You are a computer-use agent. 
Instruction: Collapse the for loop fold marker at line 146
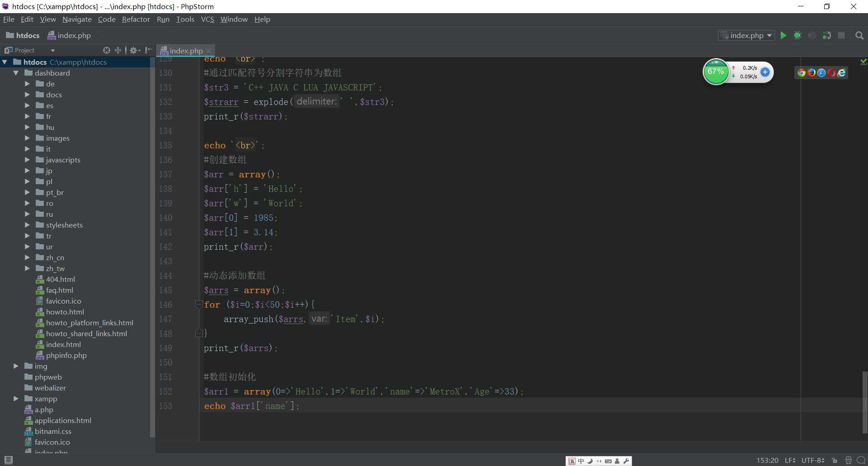pyautogui.click(x=198, y=304)
